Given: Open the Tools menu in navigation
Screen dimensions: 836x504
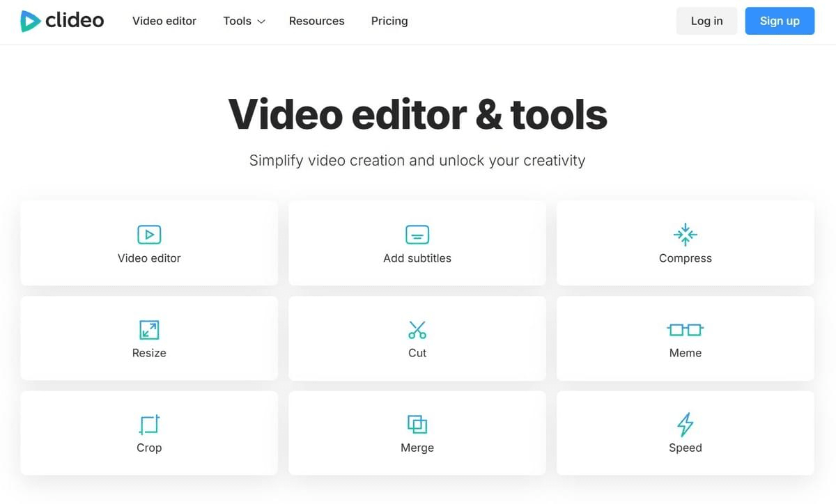Looking at the screenshot, I should point(244,21).
